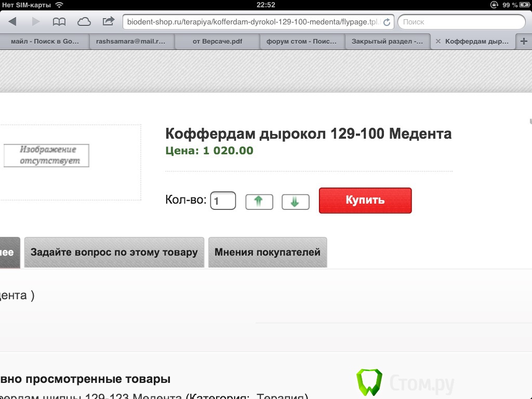Decrease quantity with green down arrow

coord(295,202)
